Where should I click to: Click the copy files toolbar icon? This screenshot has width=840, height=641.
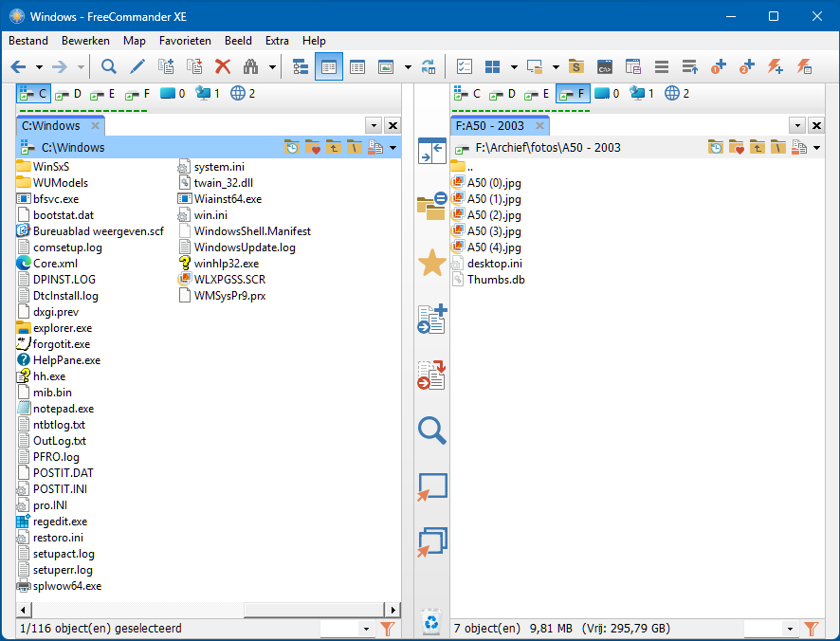click(166, 67)
